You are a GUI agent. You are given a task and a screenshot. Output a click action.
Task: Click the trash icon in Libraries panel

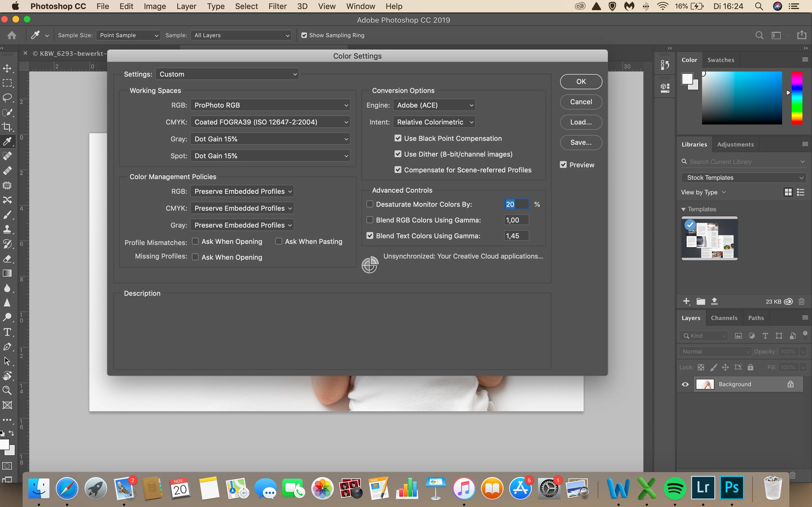click(x=802, y=301)
